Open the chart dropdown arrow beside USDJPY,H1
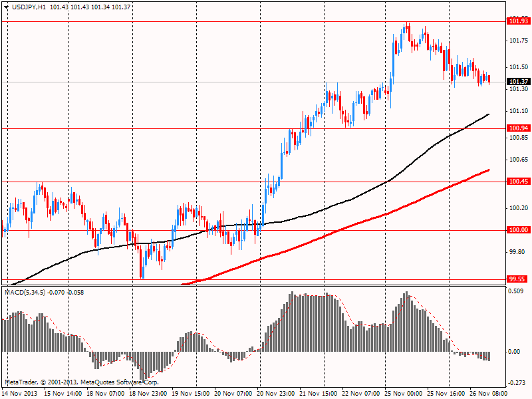 (7, 7)
